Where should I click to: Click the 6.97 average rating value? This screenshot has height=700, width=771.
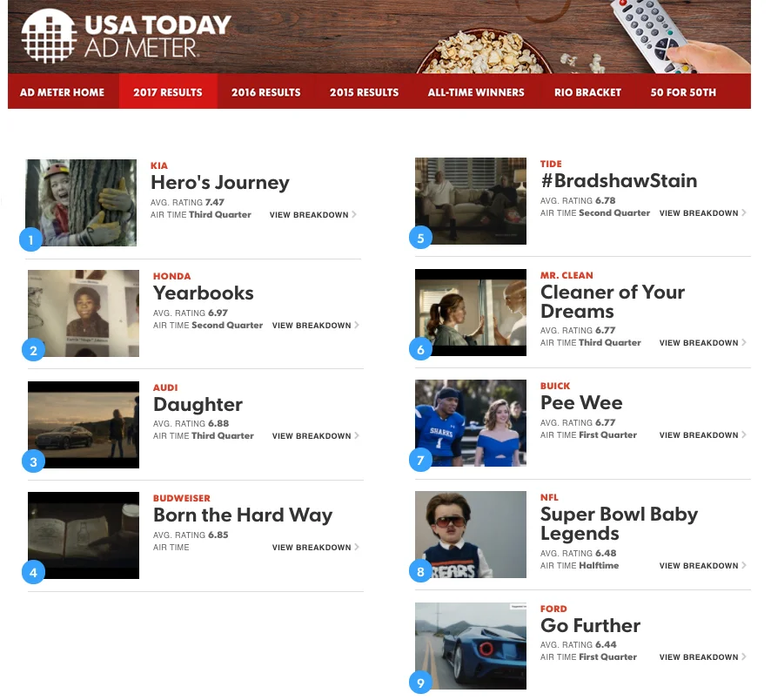point(218,313)
